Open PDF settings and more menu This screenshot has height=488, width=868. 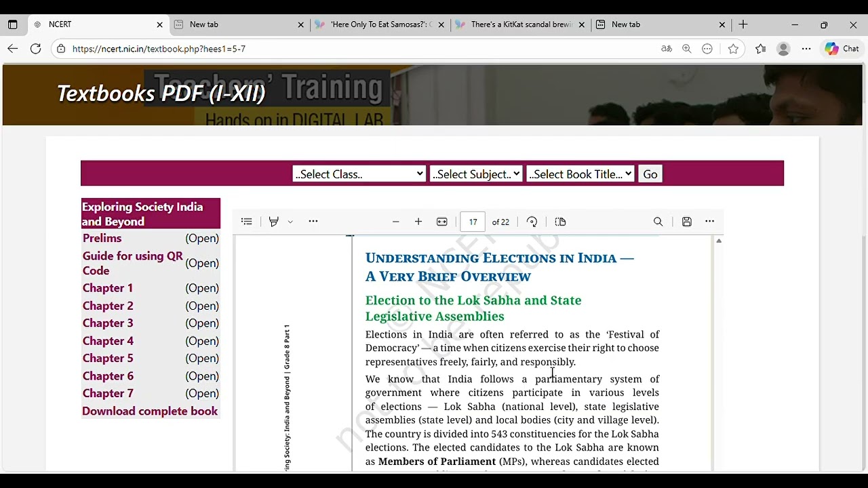710,221
